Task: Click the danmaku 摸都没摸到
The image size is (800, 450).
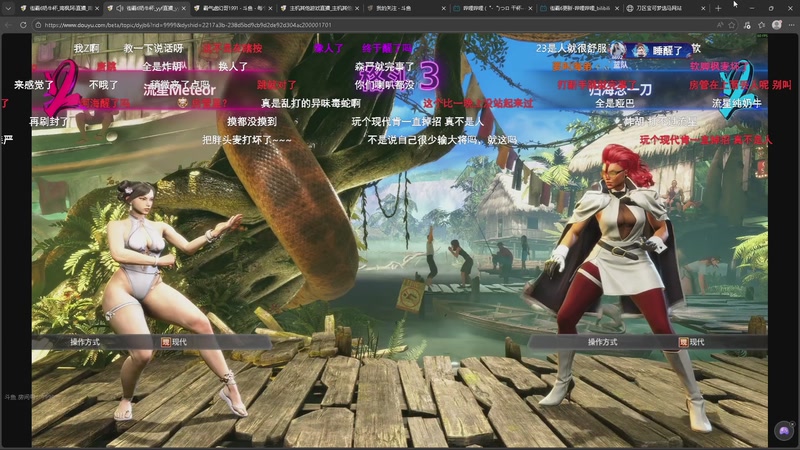Action: click(x=252, y=121)
